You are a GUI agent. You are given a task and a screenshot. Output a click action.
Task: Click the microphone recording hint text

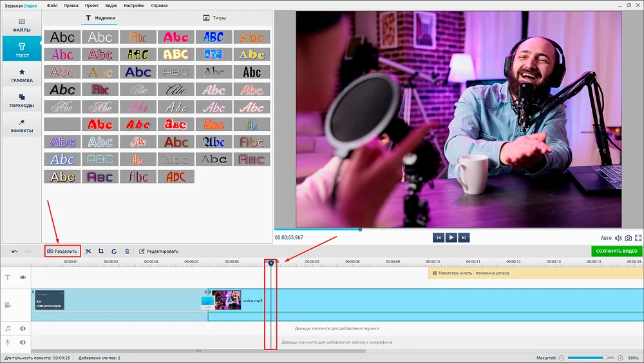coord(337,342)
